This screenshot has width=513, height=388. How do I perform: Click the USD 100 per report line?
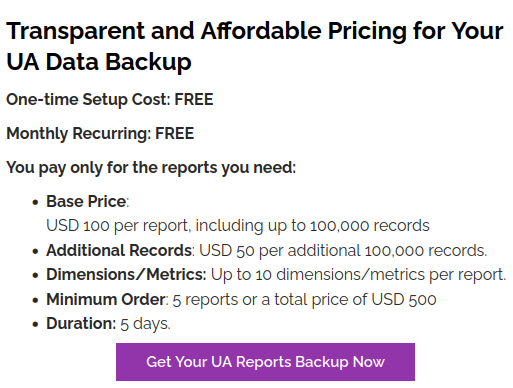click(238, 226)
